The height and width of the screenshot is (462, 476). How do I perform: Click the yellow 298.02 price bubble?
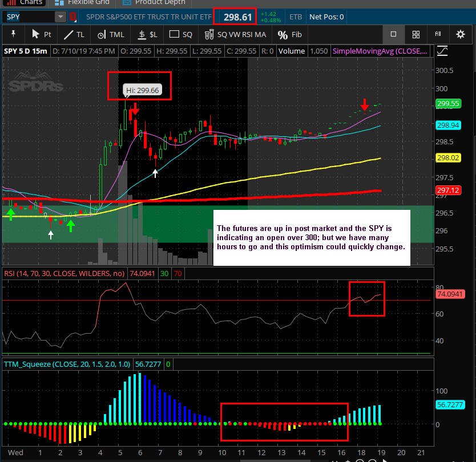(448, 158)
